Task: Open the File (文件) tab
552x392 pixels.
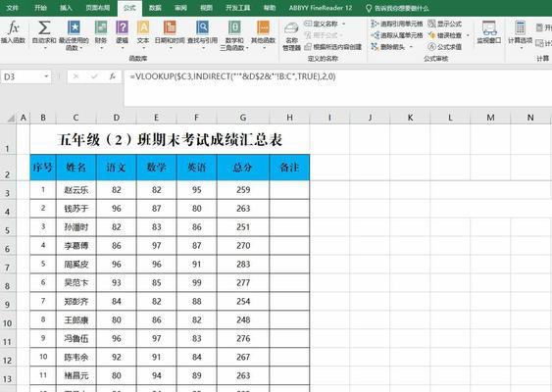Action: [13, 8]
